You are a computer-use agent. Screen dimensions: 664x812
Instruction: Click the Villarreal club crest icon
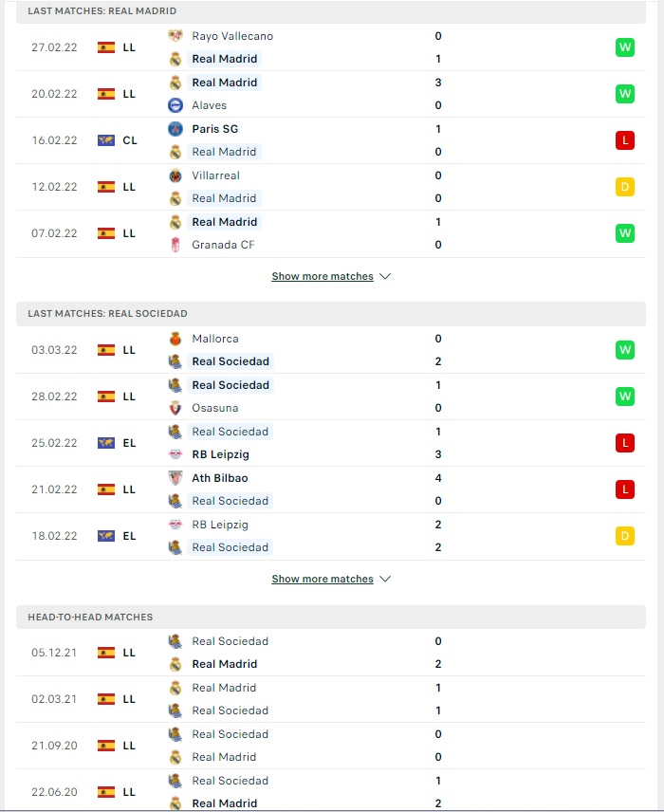tap(175, 175)
